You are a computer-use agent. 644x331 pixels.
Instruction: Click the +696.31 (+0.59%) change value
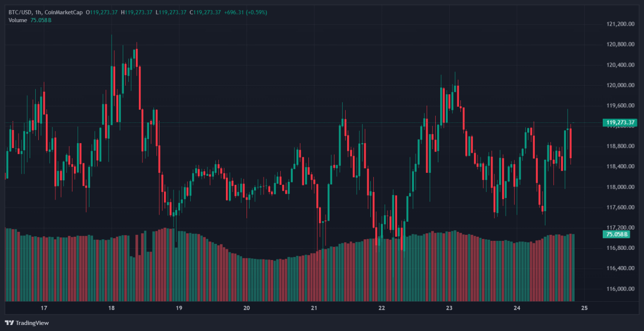(245, 12)
